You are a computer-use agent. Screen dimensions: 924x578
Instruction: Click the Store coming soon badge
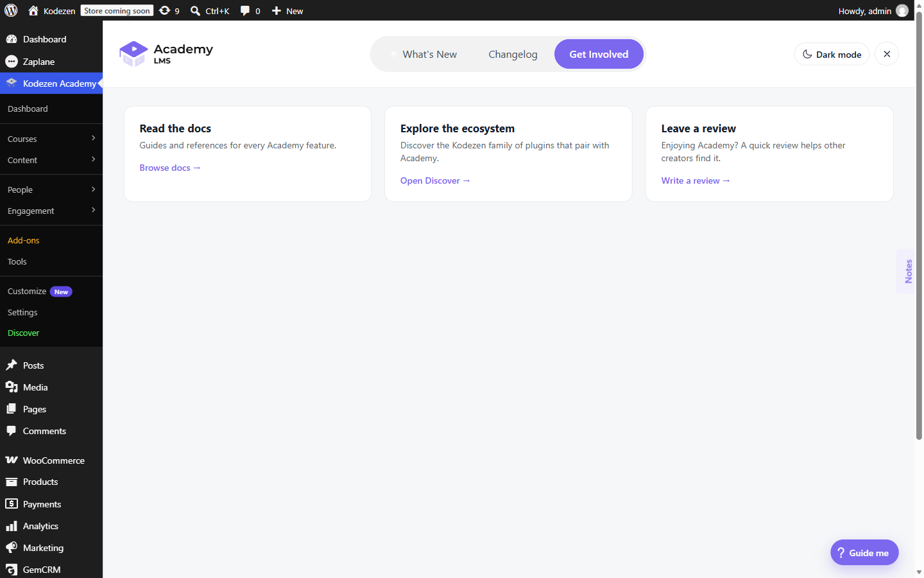pyautogui.click(x=117, y=10)
